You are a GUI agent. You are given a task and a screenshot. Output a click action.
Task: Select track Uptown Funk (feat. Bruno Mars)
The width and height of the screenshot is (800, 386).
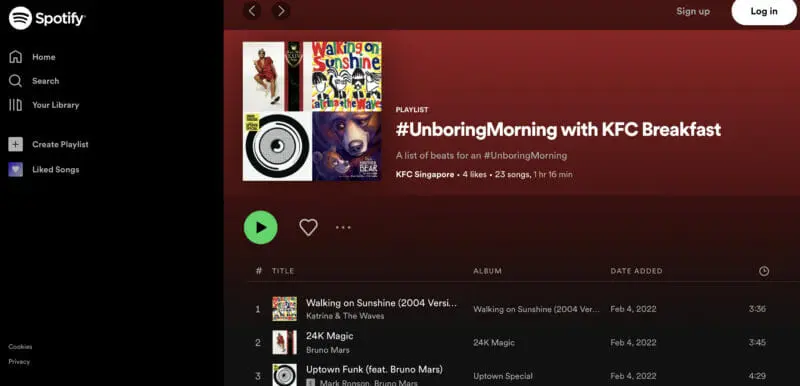tap(374, 369)
